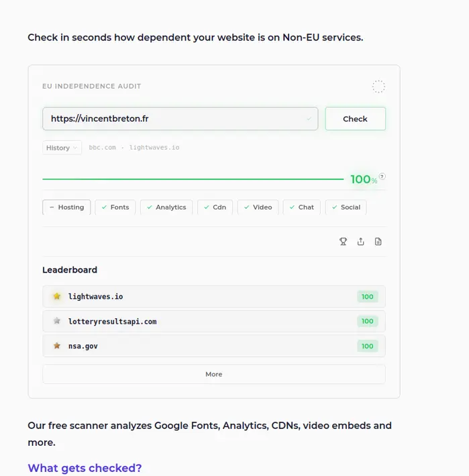469x476 pixels.
Task: Open bbc.com from recent history
Action: (102, 148)
